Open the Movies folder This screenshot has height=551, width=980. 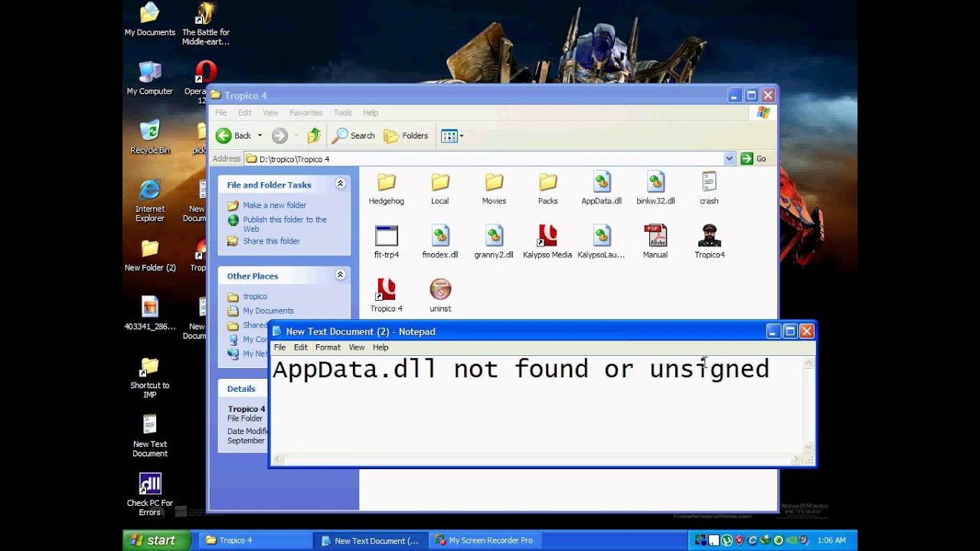pyautogui.click(x=494, y=188)
